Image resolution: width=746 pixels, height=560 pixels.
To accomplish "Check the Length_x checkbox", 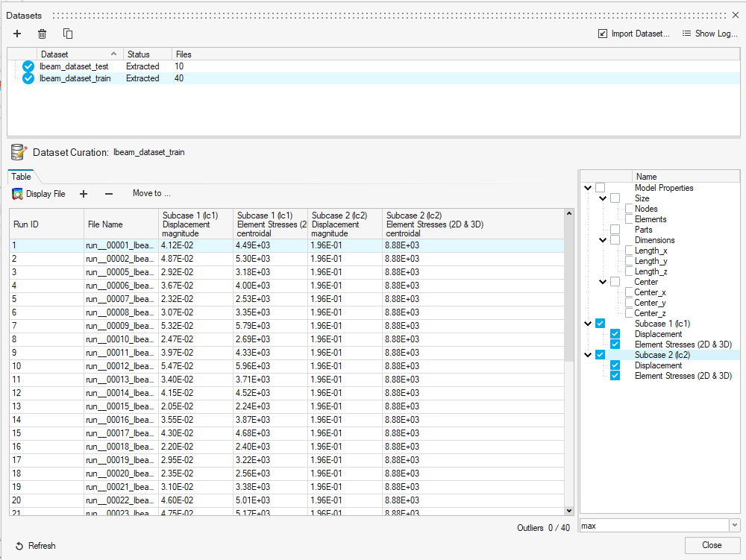I will click(630, 251).
